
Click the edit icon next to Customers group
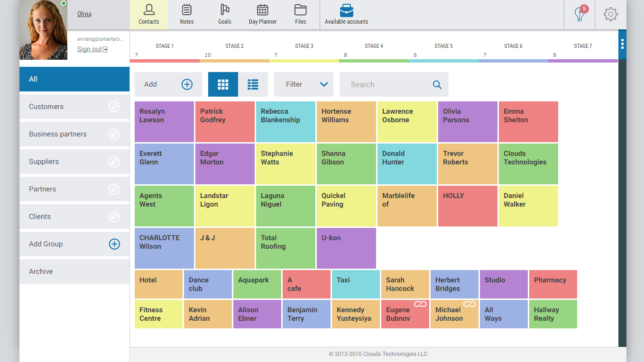[114, 107]
